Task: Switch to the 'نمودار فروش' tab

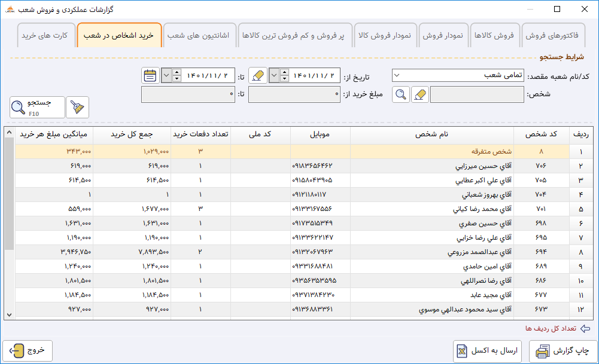Action: [x=443, y=35]
